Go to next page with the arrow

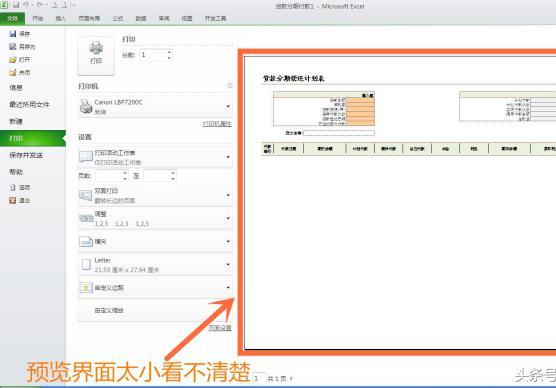click(291, 378)
